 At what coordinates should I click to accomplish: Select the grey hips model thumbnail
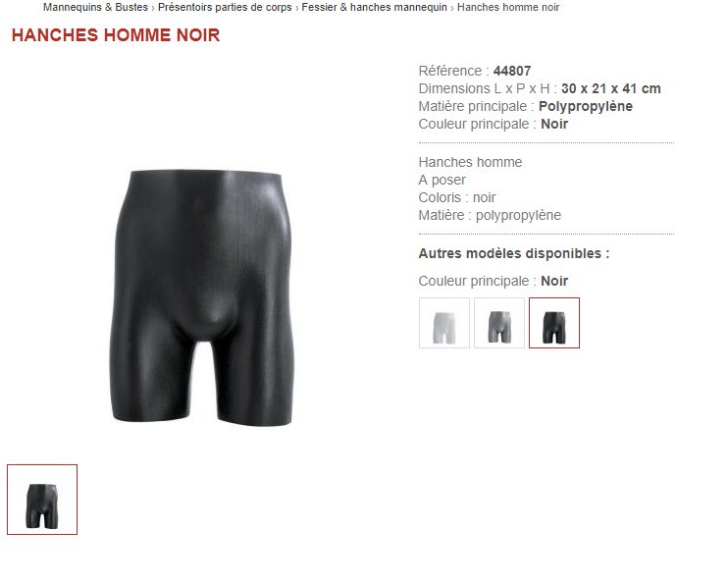(x=499, y=323)
